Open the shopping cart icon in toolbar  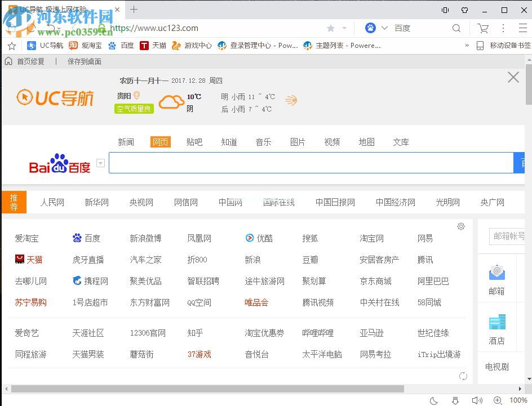coord(483,28)
